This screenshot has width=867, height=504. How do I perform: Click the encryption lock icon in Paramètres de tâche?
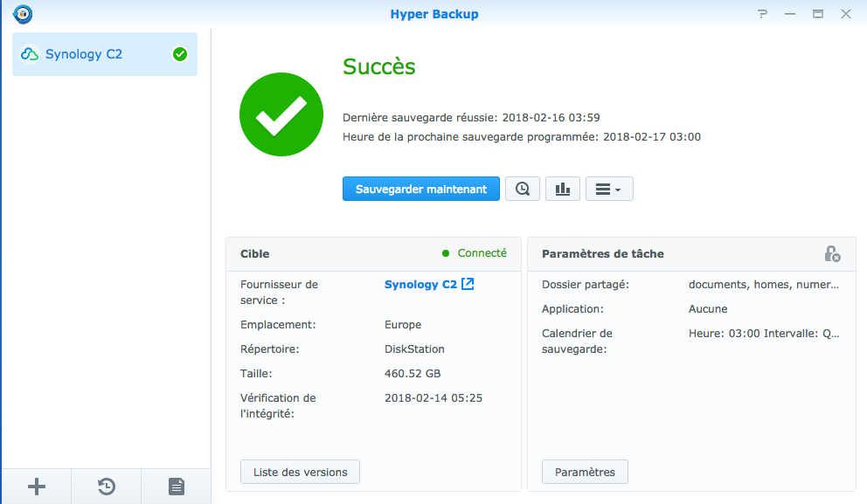click(832, 253)
